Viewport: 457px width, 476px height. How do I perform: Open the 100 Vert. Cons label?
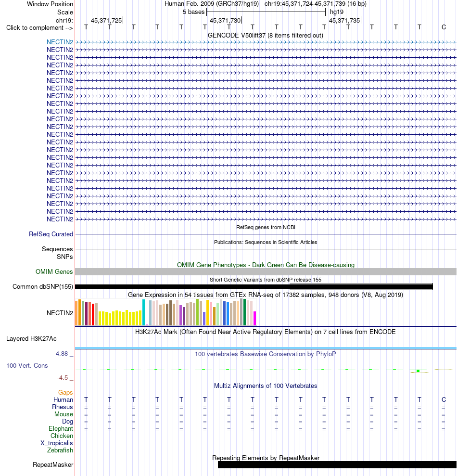27,365
